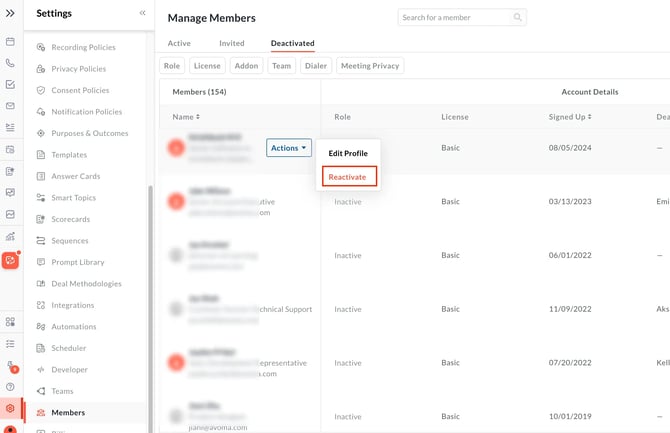Click the Signed Up date 06/01/2022
Image resolution: width=670 pixels, height=433 pixels.
click(x=570, y=255)
